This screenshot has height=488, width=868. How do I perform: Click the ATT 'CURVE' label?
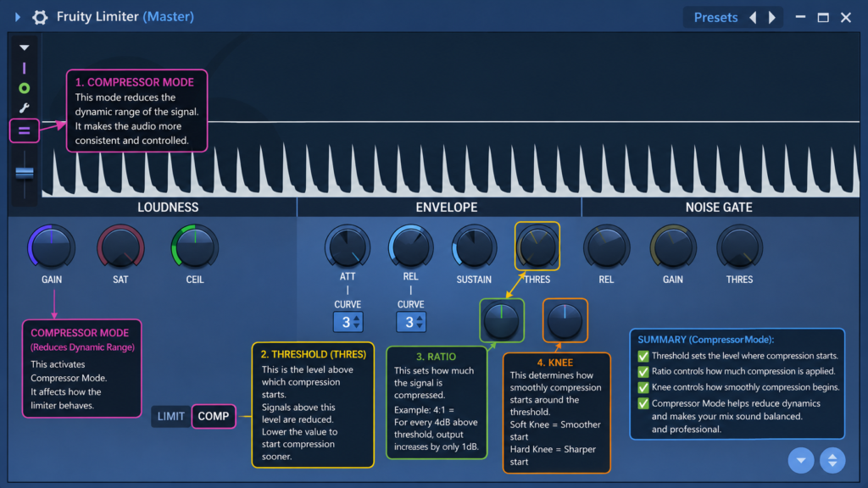(348, 304)
